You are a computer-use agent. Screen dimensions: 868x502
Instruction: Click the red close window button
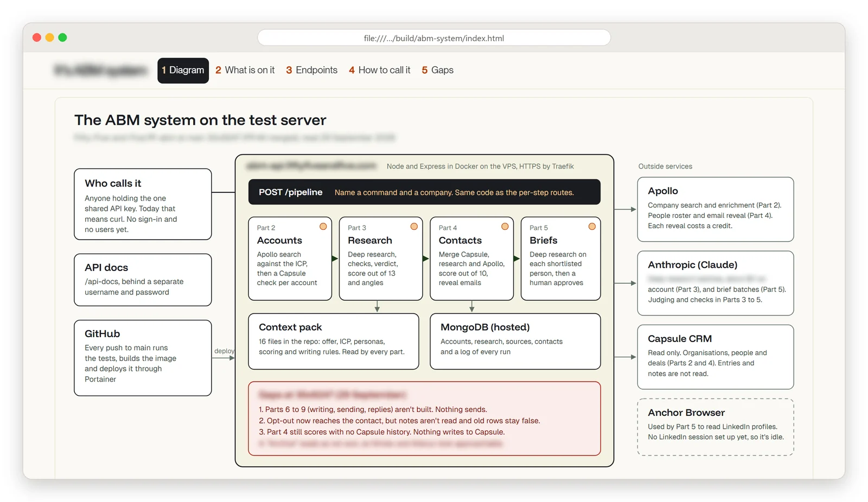click(37, 37)
